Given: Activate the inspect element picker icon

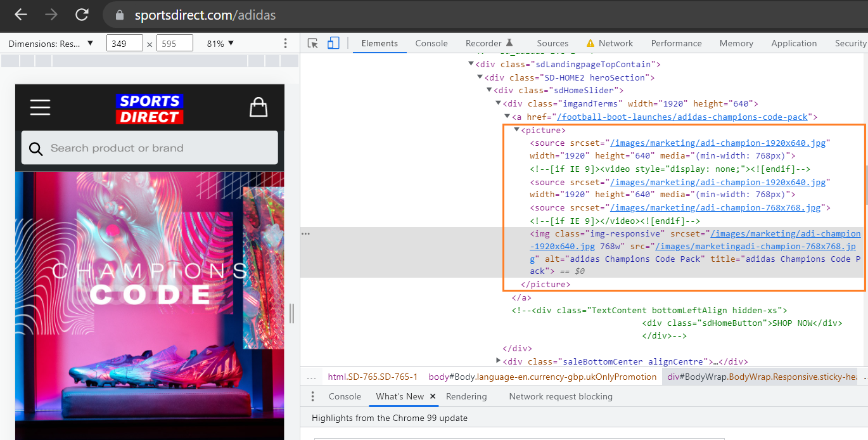Looking at the screenshot, I should pyautogui.click(x=313, y=43).
